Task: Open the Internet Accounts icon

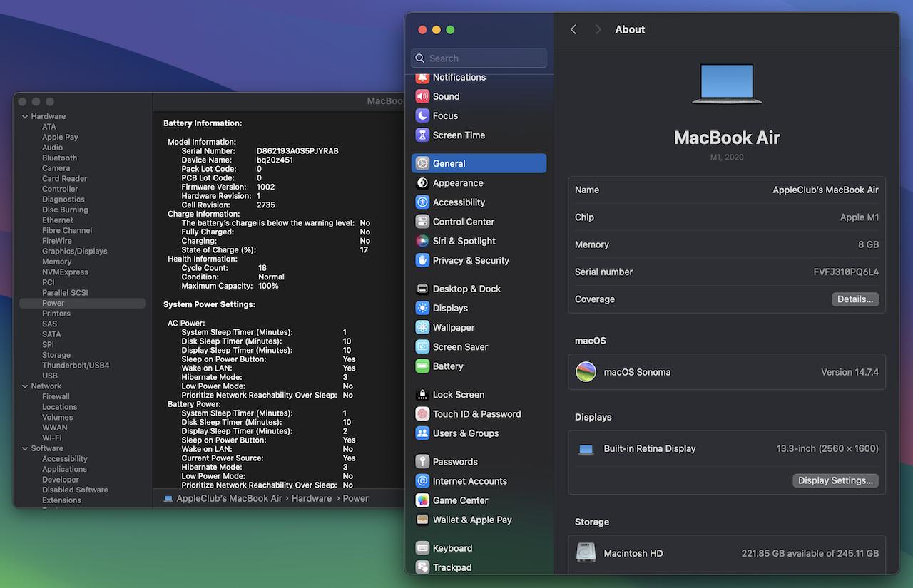Action: coord(422,481)
